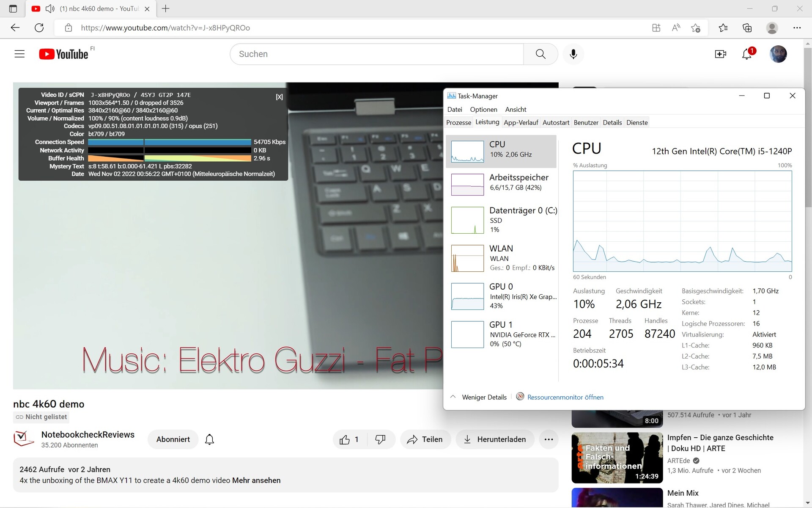Open the three-dot more actions menu
The height and width of the screenshot is (508, 812).
point(549,439)
